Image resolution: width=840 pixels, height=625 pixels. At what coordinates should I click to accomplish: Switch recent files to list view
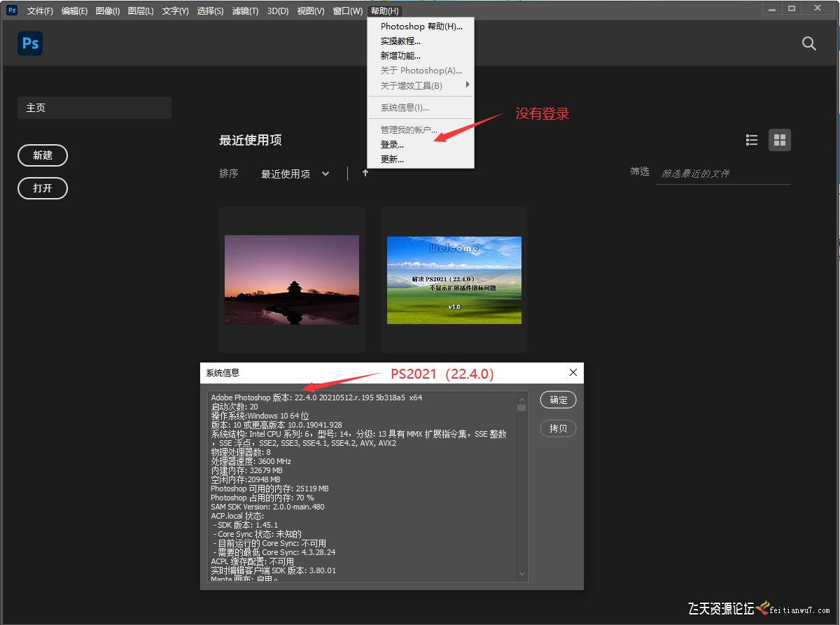[x=752, y=140]
